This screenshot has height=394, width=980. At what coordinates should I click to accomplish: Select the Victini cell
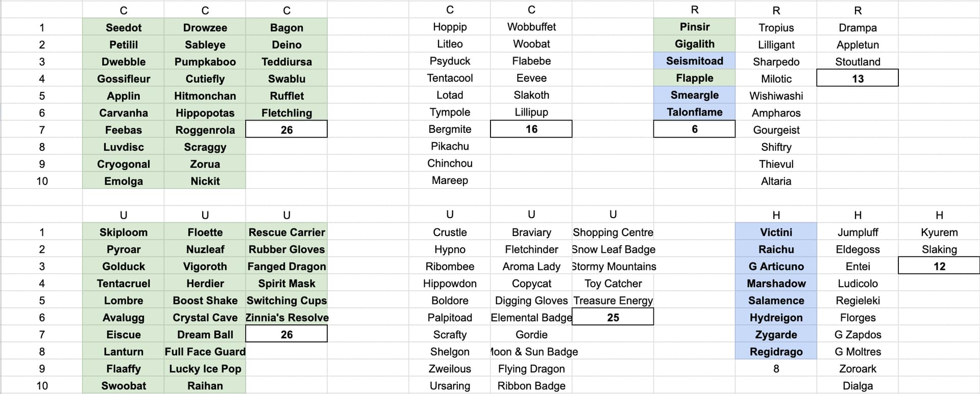(776, 232)
